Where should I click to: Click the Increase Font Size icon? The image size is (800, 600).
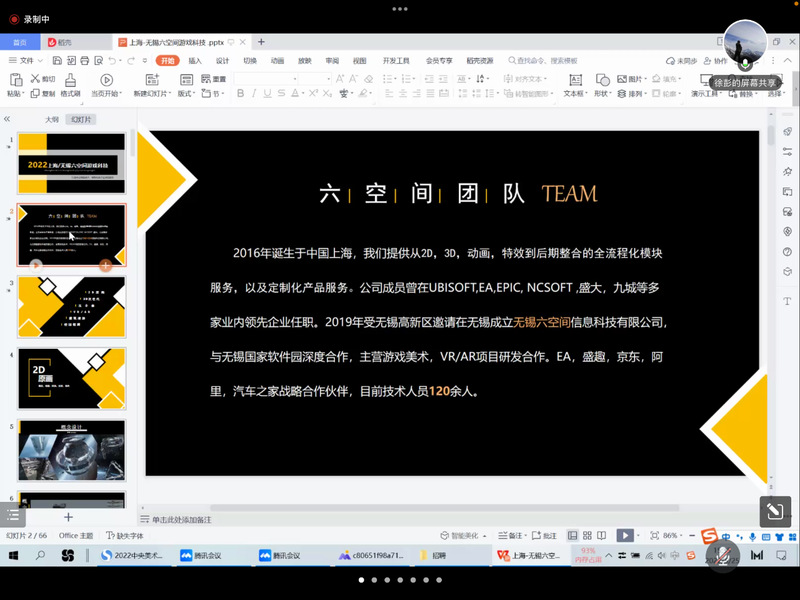point(340,79)
